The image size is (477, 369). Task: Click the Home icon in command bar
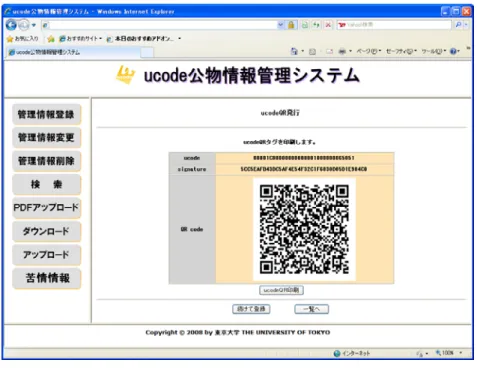coord(294,51)
